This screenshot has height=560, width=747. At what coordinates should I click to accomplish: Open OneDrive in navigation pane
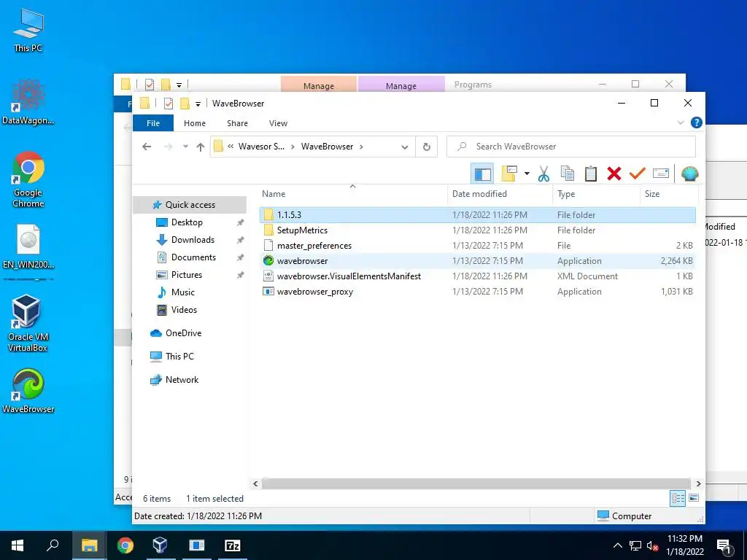[x=183, y=333]
